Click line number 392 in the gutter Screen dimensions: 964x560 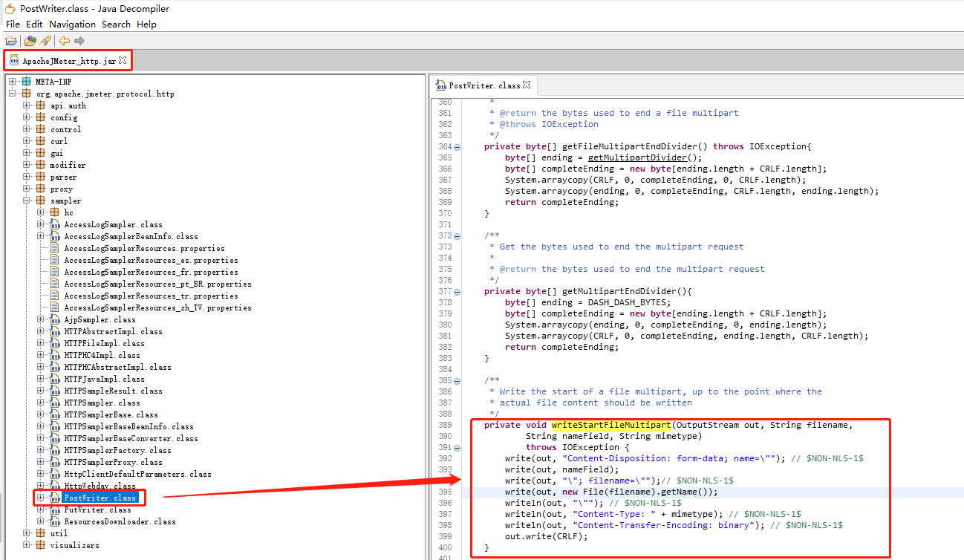click(444, 458)
